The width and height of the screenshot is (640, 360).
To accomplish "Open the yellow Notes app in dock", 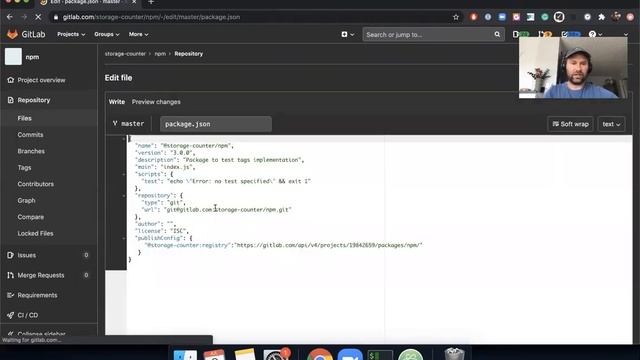I will pos(244,354).
